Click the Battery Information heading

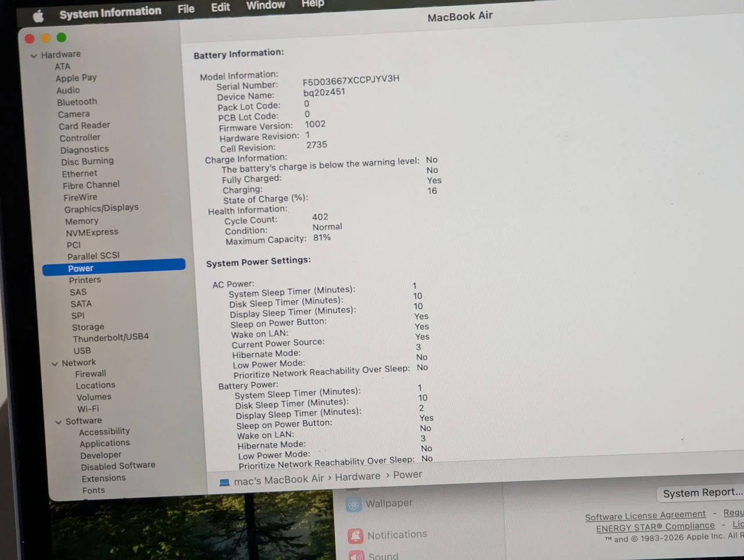coord(239,53)
